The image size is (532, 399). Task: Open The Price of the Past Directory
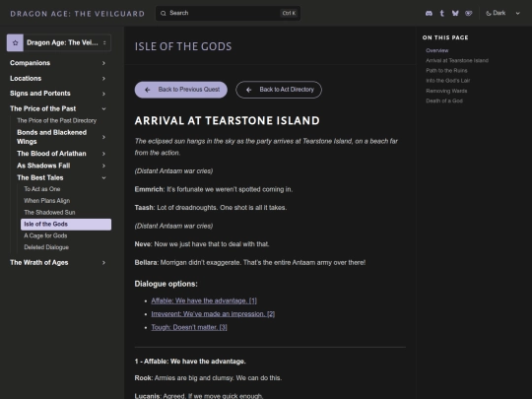click(x=57, y=120)
